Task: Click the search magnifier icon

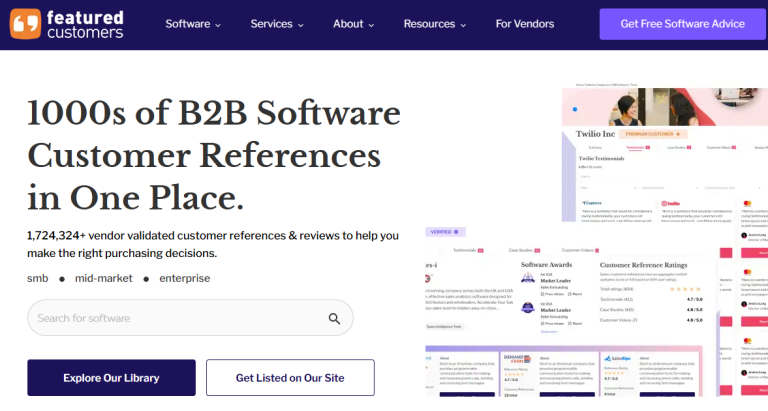Action: 334,318
